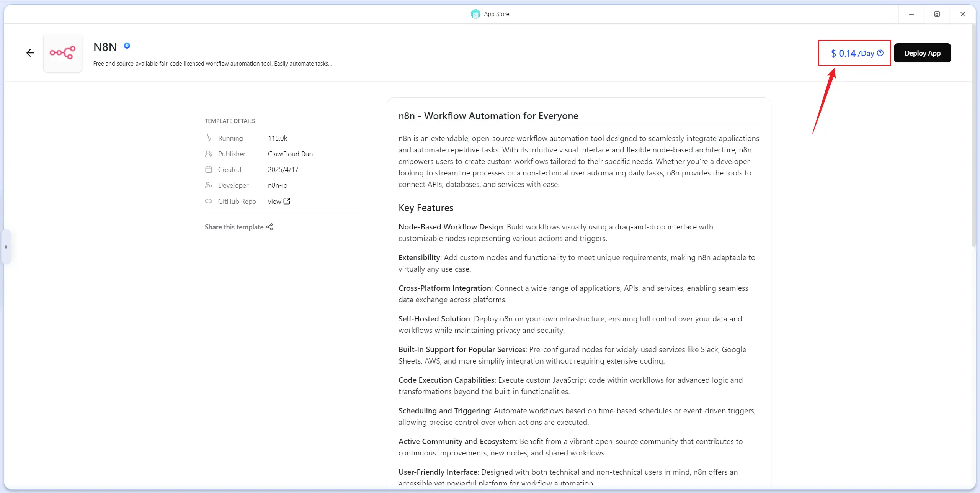Expand the collapsed left sidebar handle
980x493 pixels.
coord(6,247)
